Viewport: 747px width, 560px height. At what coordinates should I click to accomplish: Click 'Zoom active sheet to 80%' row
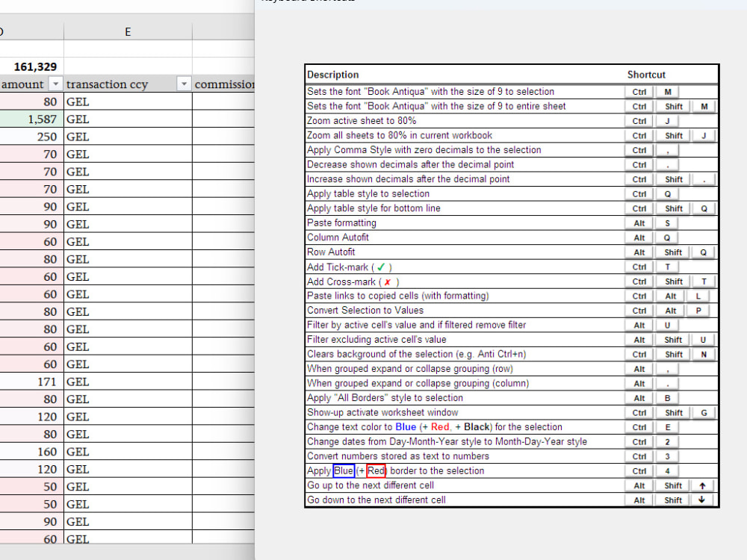512,121
